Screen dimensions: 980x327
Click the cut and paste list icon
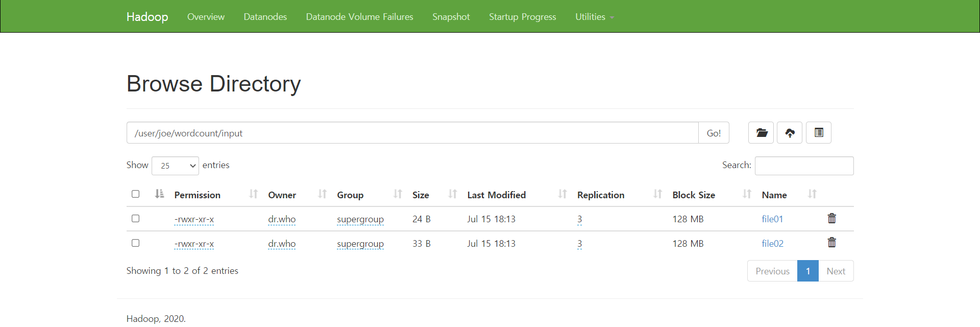coord(819,133)
